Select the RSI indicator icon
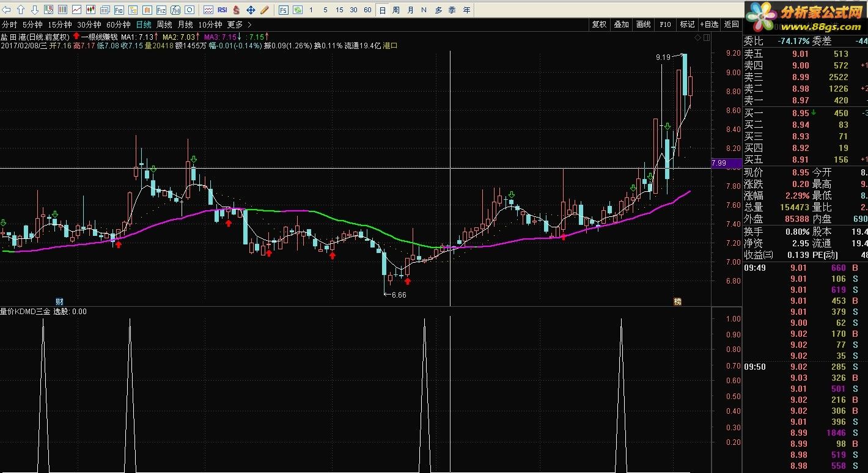Screen dimensions: 868x473 click(x=223, y=10)
